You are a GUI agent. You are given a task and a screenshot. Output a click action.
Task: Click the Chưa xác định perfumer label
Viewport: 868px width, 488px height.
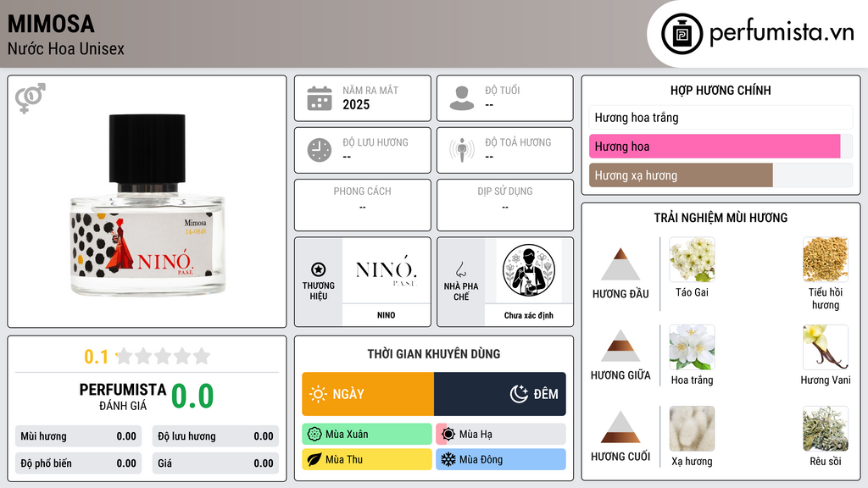tap(529, 315)
